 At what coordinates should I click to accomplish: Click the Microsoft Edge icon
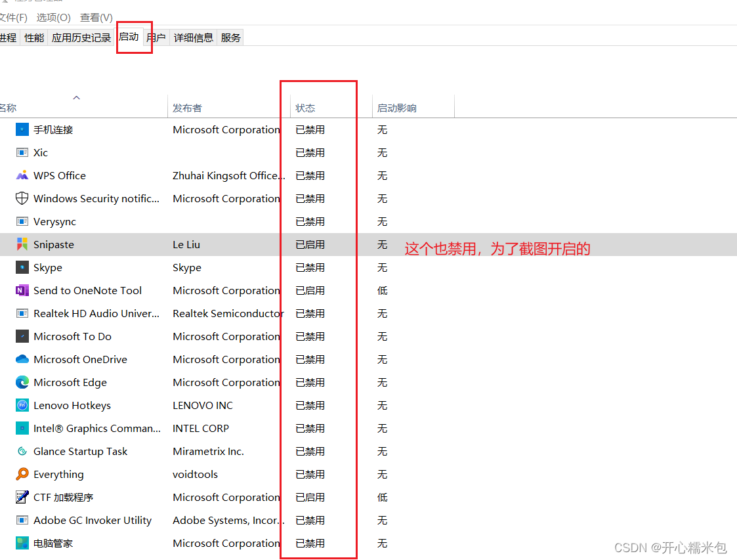point(22,382)
